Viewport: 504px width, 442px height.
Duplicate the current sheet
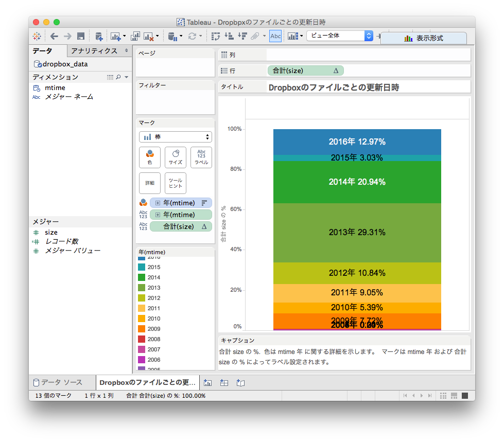135,37
